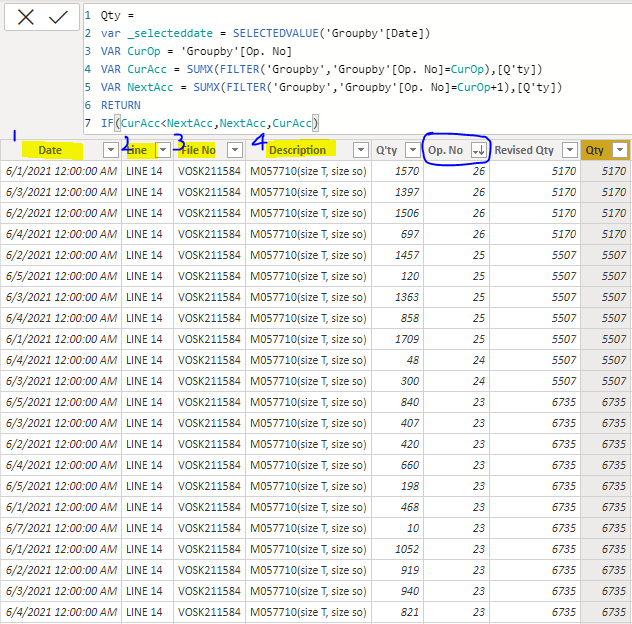This screenshot has width=632, height=624.
Task: Select Q'ty cell with value 940
Action: pyautogui.click(x=397, y=591)
